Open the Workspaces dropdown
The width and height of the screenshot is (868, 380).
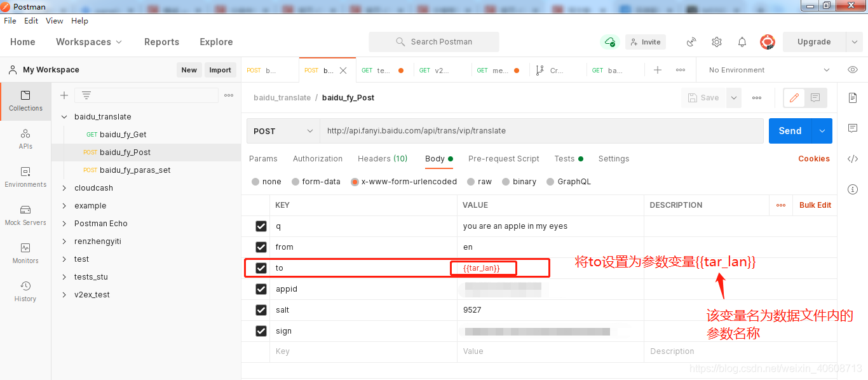click(x=89, y=42)
